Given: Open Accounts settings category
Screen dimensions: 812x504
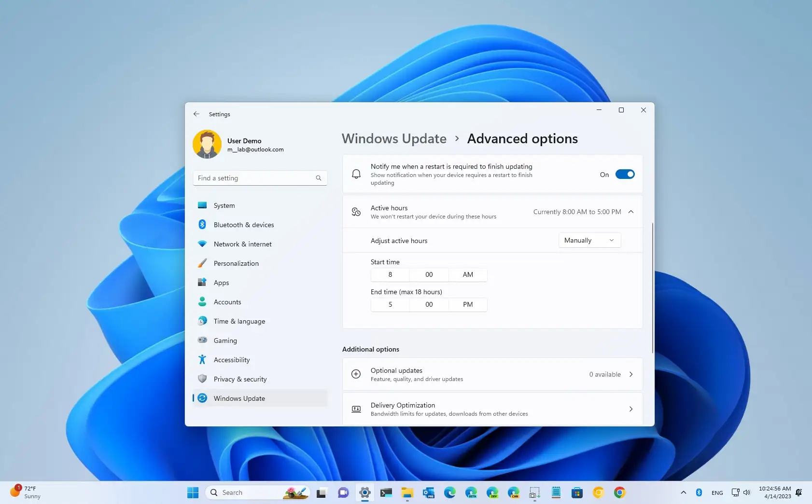Looking at the screenshot, I should click(260, 302).
